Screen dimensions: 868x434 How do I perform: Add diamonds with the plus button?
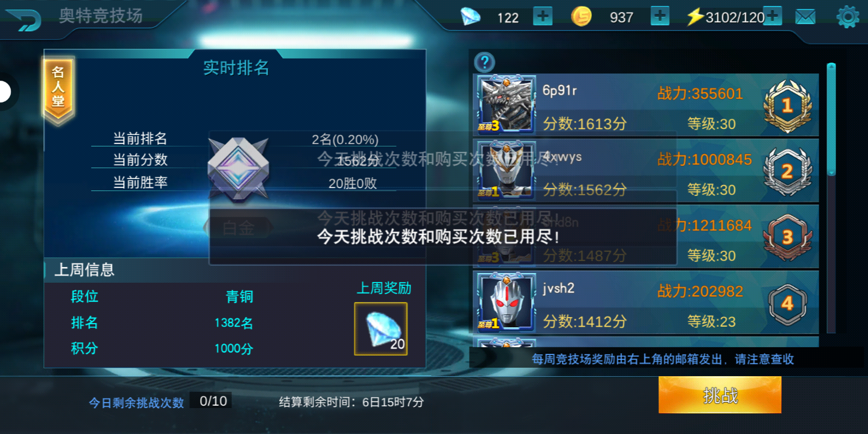coord(542,16)
